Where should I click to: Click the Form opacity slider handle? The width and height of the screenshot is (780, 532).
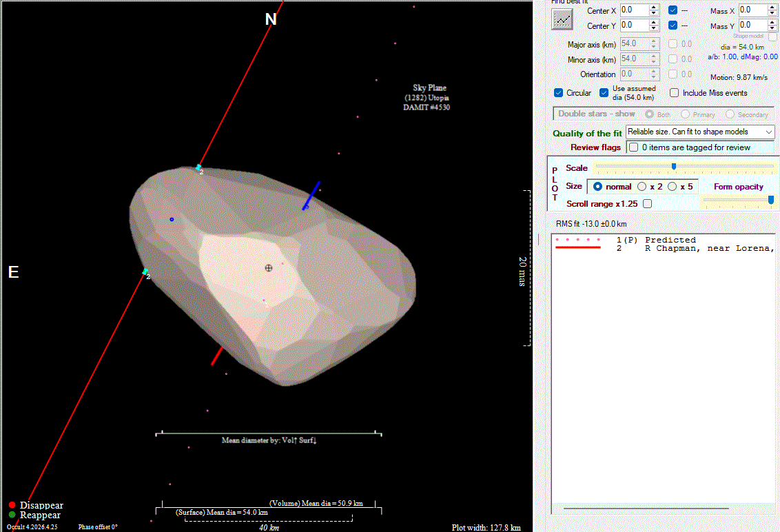point(771,200)
